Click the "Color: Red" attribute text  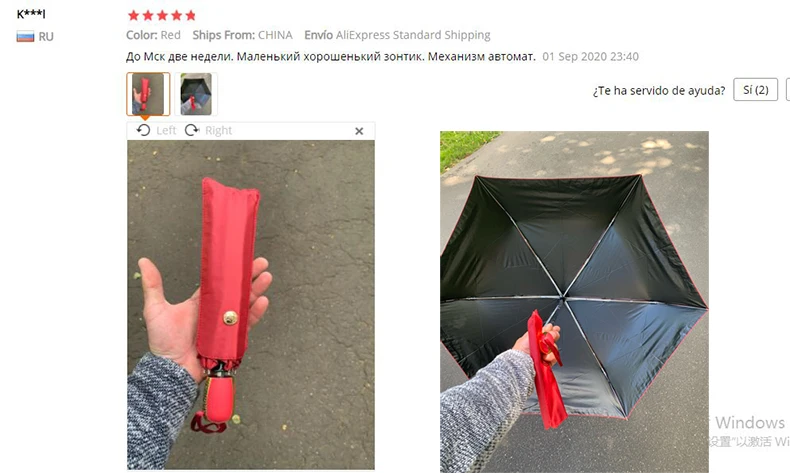click(153, 35)
